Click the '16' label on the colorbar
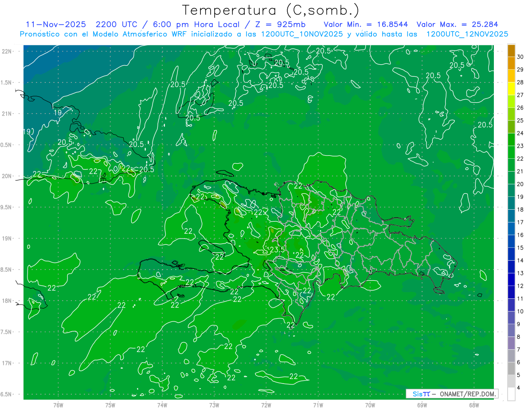The height and width of the screenshot is (411, 532). [520, 235]
